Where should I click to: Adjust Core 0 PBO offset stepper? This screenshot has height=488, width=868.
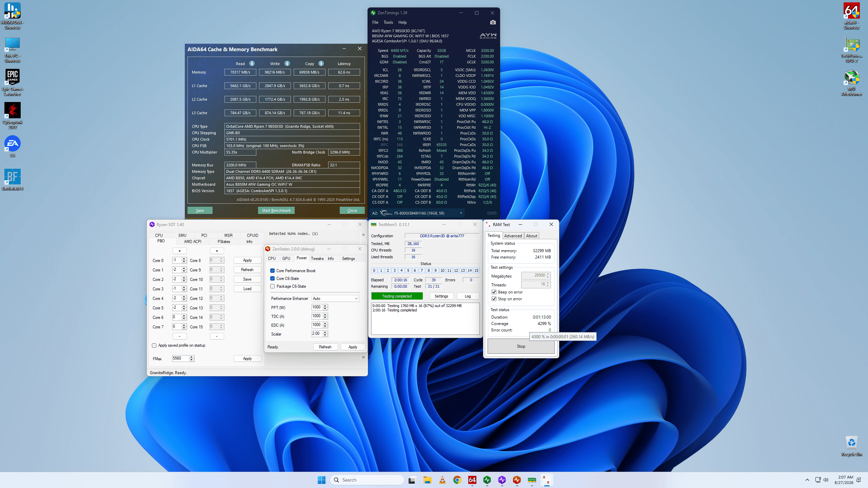(184, 260)
